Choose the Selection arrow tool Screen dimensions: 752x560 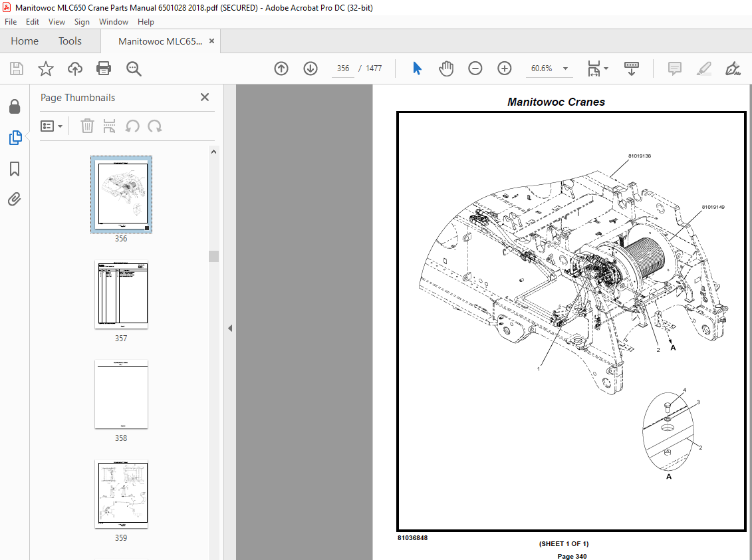[417, 69]
